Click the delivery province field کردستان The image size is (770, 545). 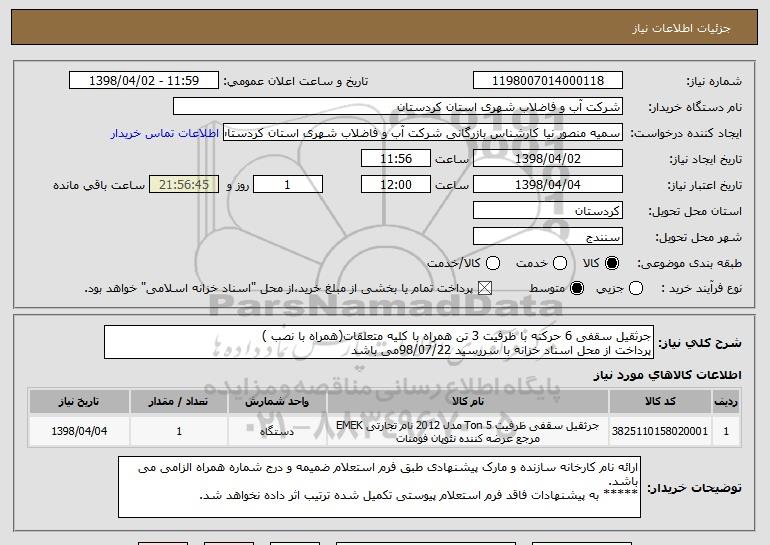click(x=548, y=211)
